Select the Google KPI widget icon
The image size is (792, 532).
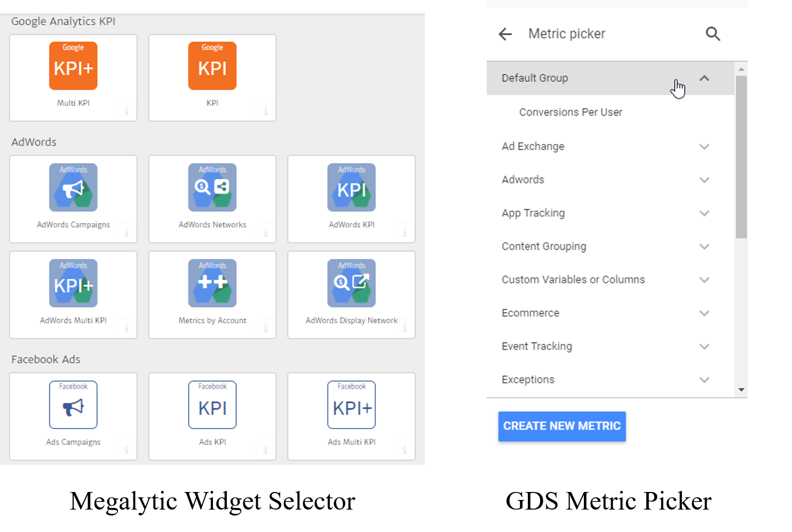pos(212,66)
